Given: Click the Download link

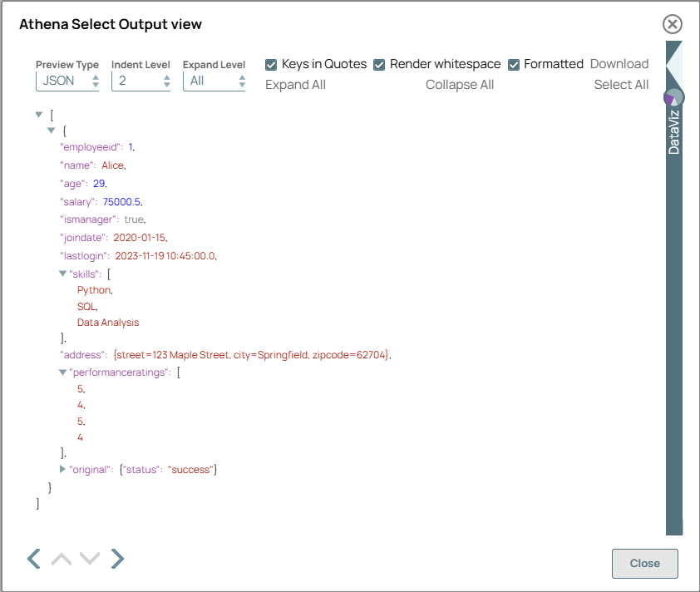Looking at the screenshot, I should click(619, 63).
